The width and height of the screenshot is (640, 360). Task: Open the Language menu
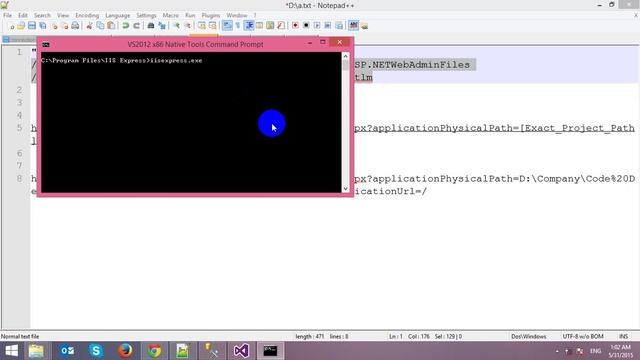tap(118, 16)
